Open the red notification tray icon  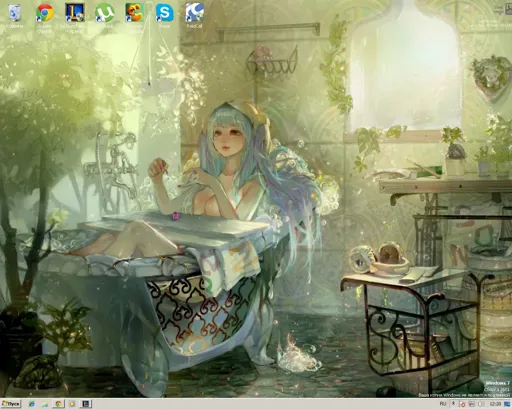[463, 404]
